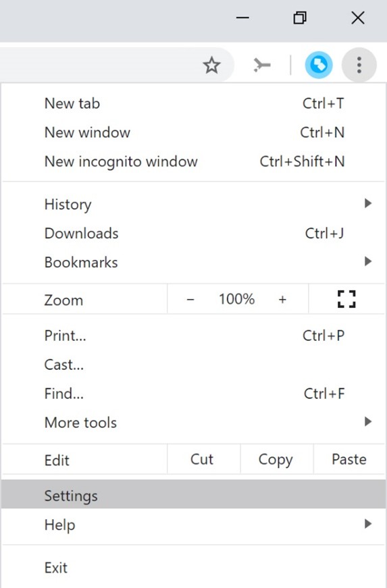Open the Downloads menu entry
The width and height of the screenshot is (387, 588).
pyautogui.click(x=193, y=234)
